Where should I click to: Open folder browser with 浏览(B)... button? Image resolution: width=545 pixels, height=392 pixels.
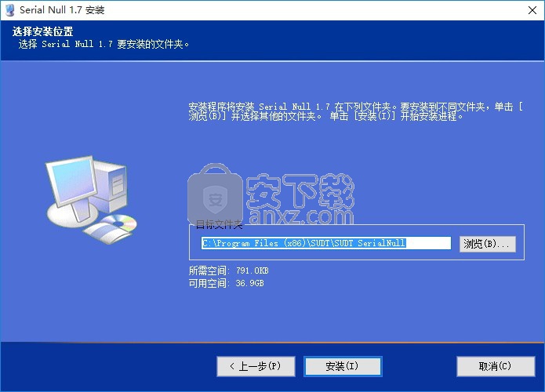point(487,244)
